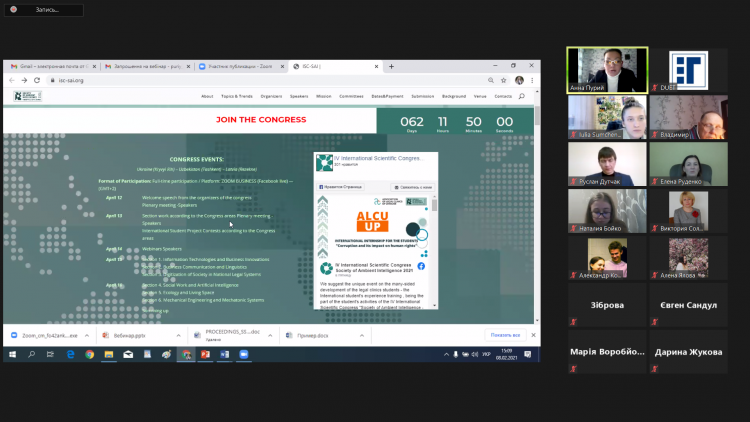Click the show all downloads button
The image size is (750, 422).
click(x=504, y=334)
